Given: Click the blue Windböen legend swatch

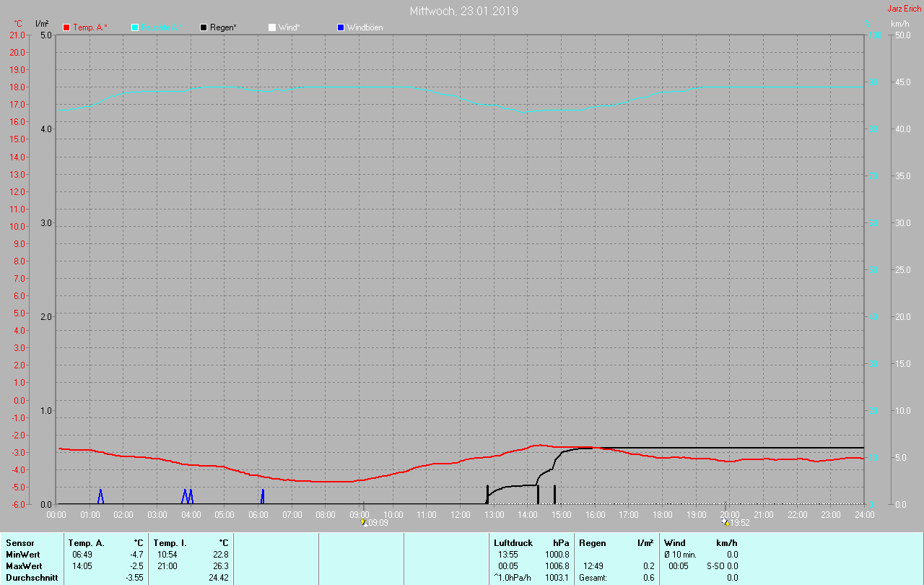Looking at the screenshot, I should tap(341, 27).
